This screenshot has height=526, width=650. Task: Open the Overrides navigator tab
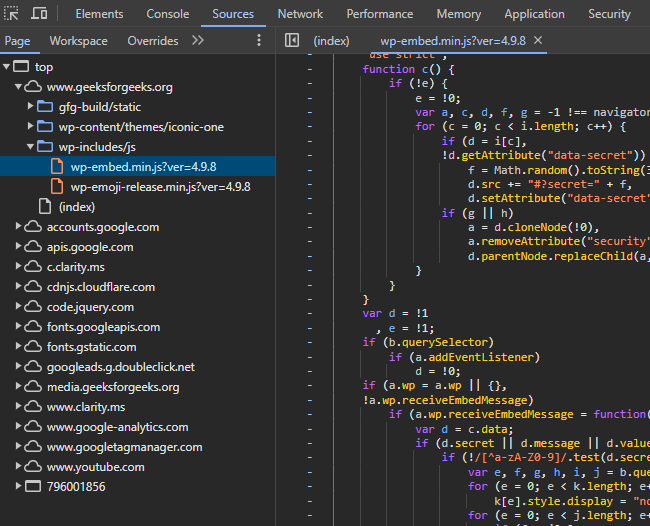[153, 41]
